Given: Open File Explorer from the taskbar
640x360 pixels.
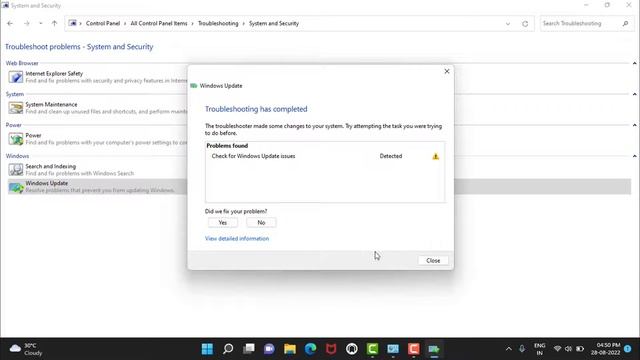Looking at the screenshot, I should point(290,349).
